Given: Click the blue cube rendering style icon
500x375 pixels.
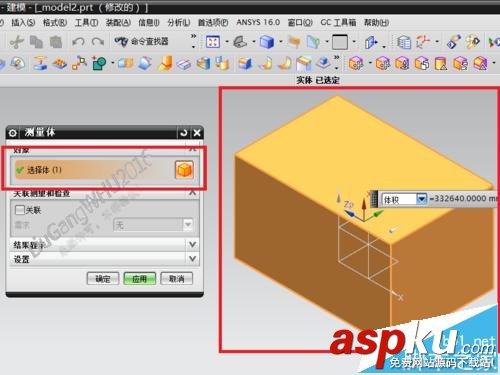Looking at the screenshot, I should click(x=267, y=42).
